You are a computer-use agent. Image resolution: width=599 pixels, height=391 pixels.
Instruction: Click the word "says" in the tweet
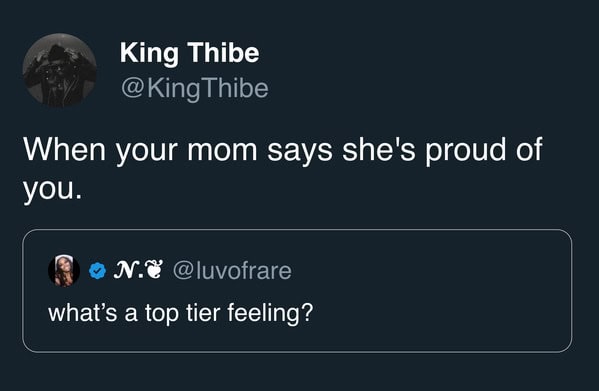click(x=300, y=152)
